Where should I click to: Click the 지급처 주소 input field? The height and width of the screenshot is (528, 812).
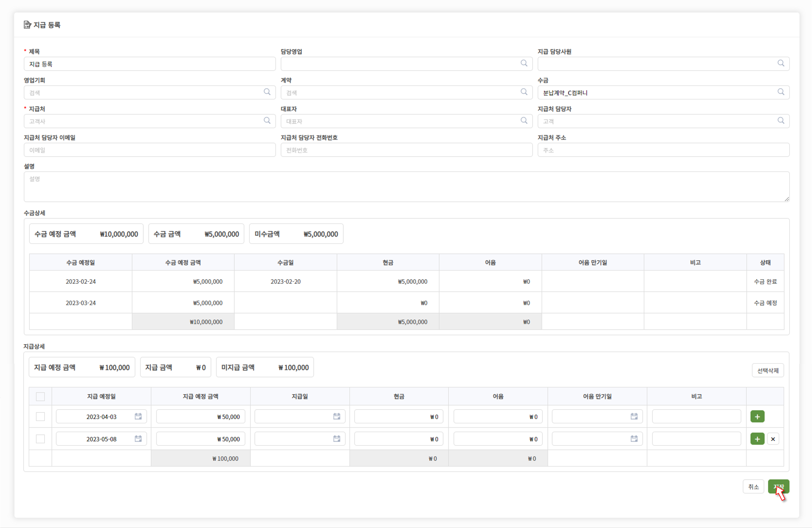click(x=663, y=150)
